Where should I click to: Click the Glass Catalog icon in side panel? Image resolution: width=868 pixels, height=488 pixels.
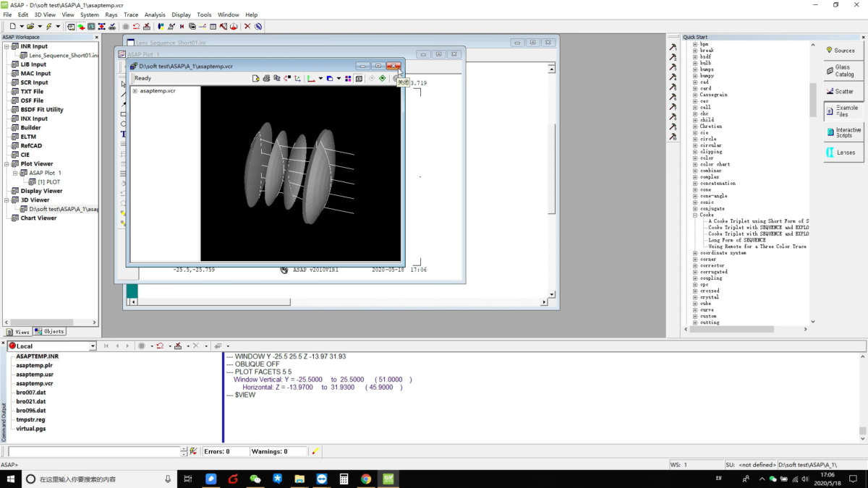tap(830, 71)
